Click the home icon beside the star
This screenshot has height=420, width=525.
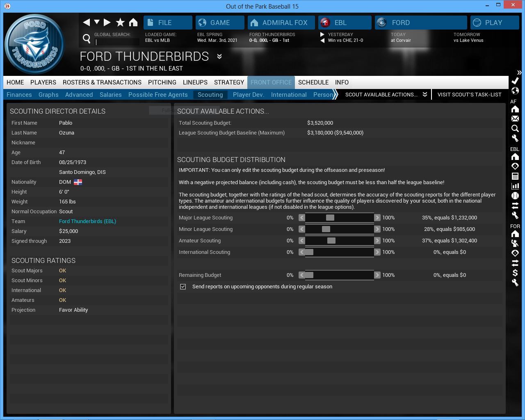pos(133,23)
